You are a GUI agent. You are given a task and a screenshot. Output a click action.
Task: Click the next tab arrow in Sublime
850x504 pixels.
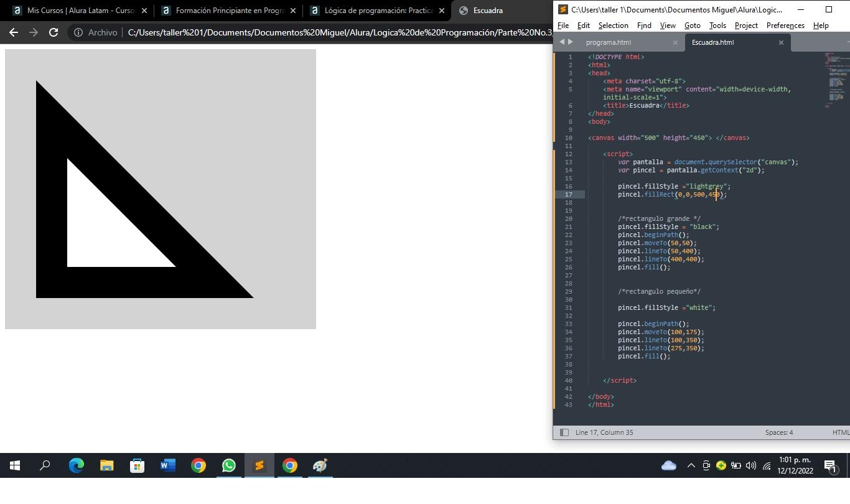click(x=571, y=42)
